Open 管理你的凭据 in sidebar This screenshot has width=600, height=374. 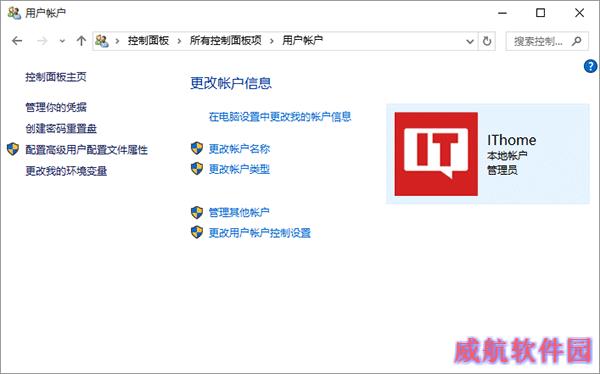point(56,107)
